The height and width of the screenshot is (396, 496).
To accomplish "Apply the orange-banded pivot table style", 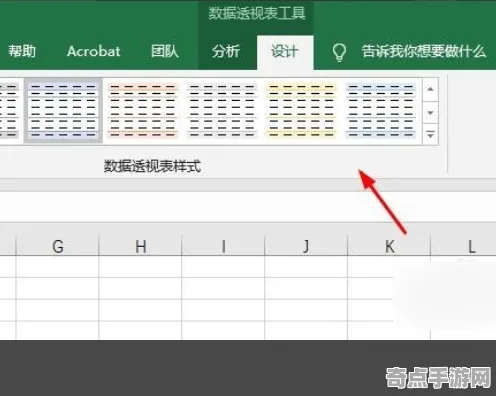I will (143, 110).
